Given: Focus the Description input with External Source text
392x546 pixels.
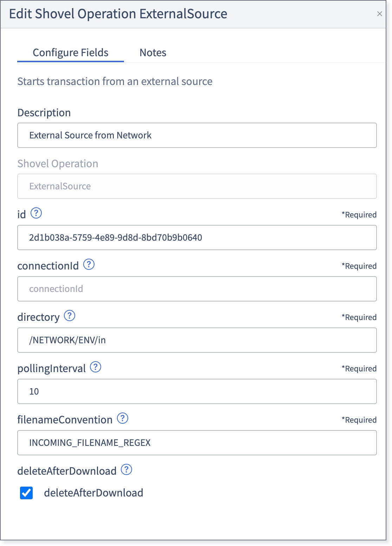Looking at the screenshot, I should (x=197, y=135).
